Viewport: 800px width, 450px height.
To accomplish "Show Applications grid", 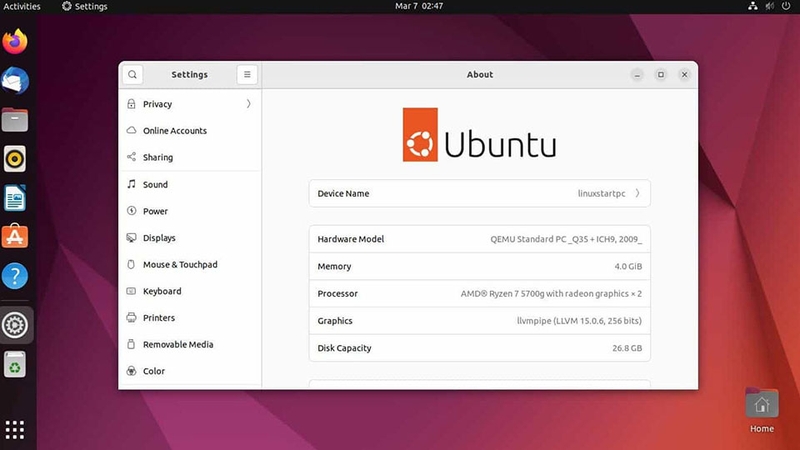I will 15,430.
